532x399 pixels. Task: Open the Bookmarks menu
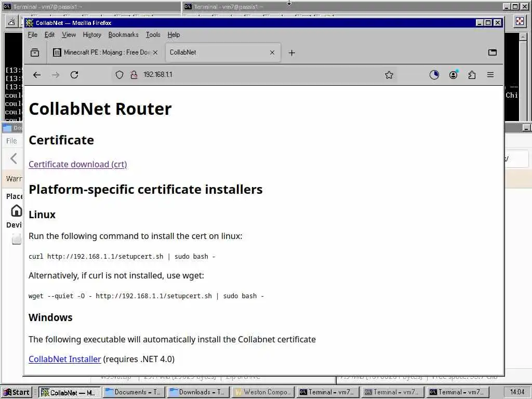124,35
